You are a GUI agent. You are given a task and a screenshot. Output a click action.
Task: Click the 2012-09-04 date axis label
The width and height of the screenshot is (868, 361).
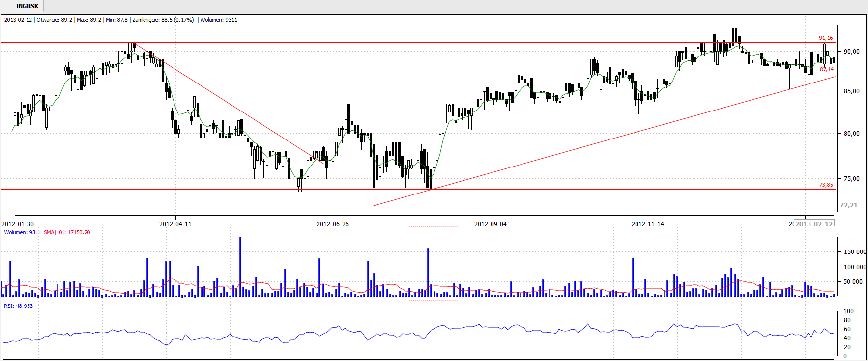coord(490,224)
